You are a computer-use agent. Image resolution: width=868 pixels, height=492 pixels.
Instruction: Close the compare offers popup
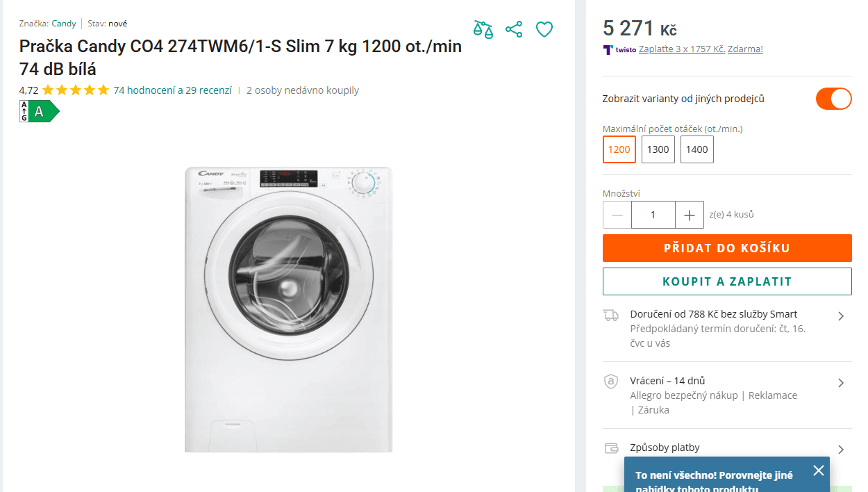point(819,470)
